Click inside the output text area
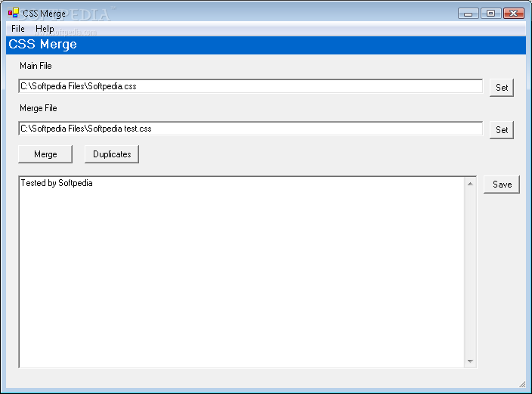 coord(242,271)
